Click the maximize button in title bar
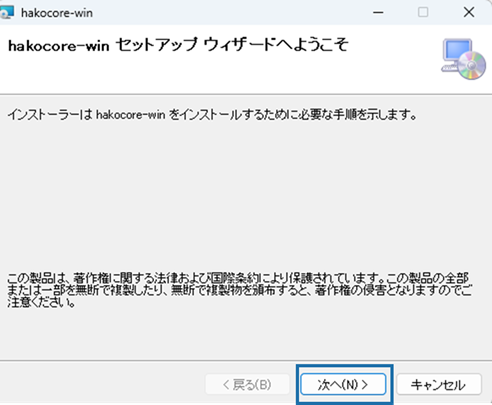 [423, 13]
